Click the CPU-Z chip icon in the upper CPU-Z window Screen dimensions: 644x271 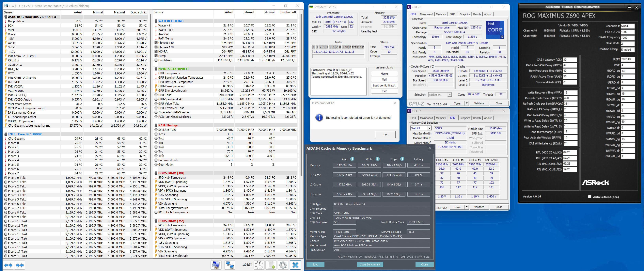410,7
